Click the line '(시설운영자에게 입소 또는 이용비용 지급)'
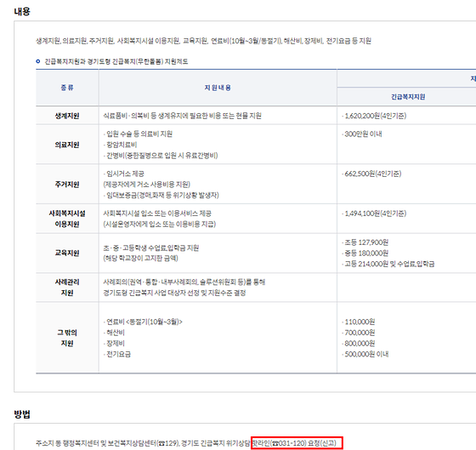 click(x=160, y=225)
